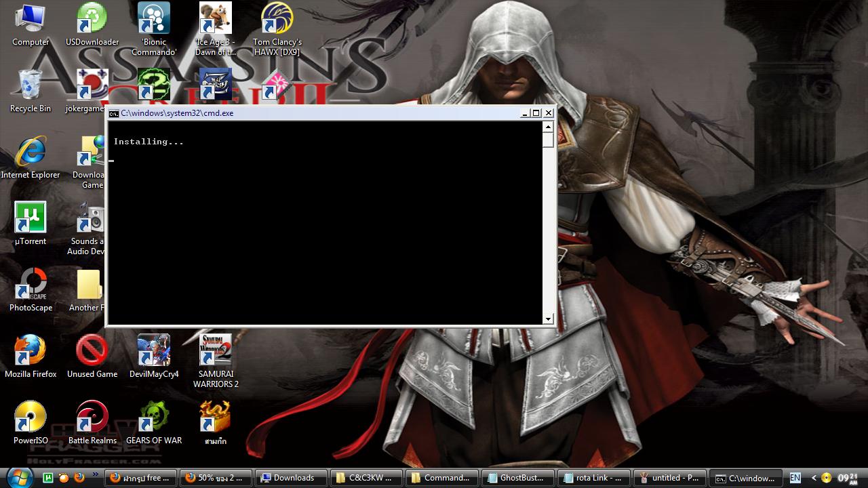Viewport: 868px width, 488px height.
Task: Click the cmd window scroll down arrow
Action: (x=548, y=319)
